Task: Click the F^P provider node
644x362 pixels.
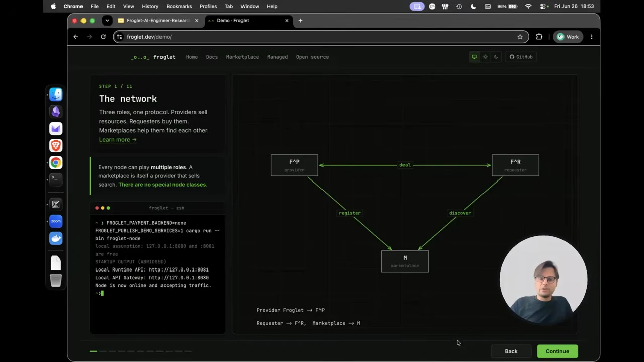Action: click(294, 165)
